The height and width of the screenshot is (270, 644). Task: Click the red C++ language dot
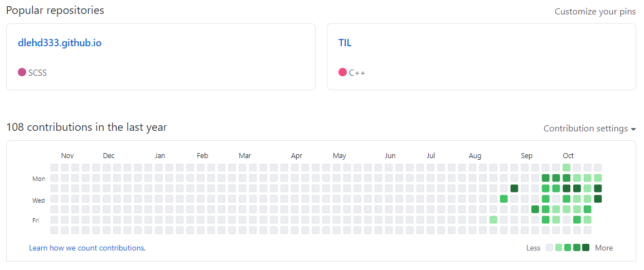[x=342, y=72]
